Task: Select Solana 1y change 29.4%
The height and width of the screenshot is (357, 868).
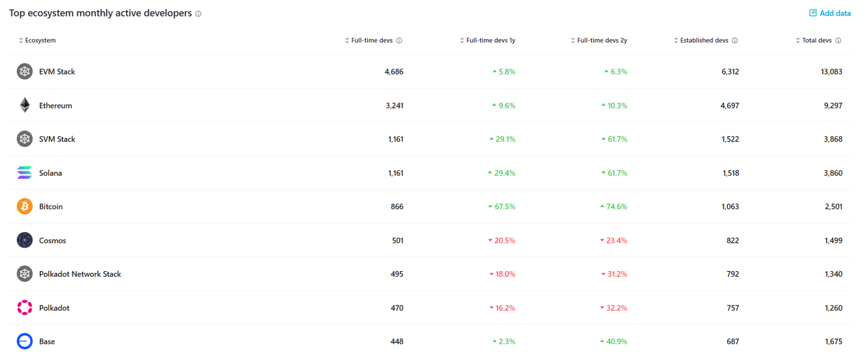Action: click(x=502, y=173)
